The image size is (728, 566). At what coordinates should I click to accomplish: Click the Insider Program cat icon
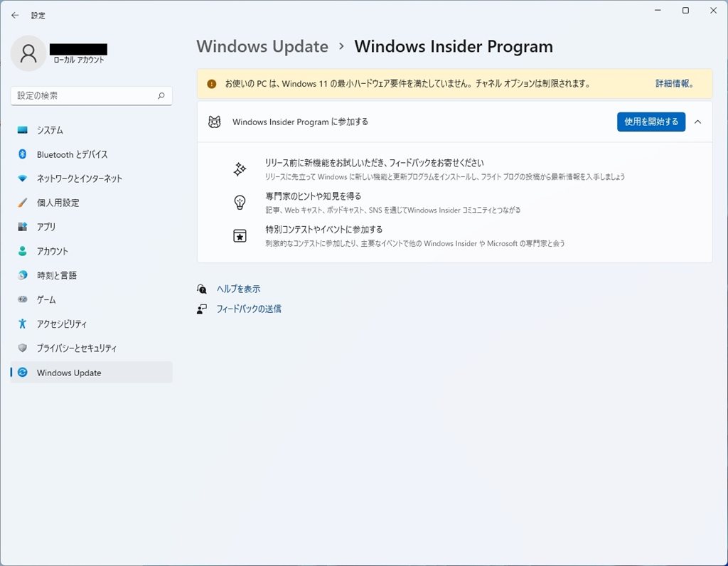click(x=215, y=122)
